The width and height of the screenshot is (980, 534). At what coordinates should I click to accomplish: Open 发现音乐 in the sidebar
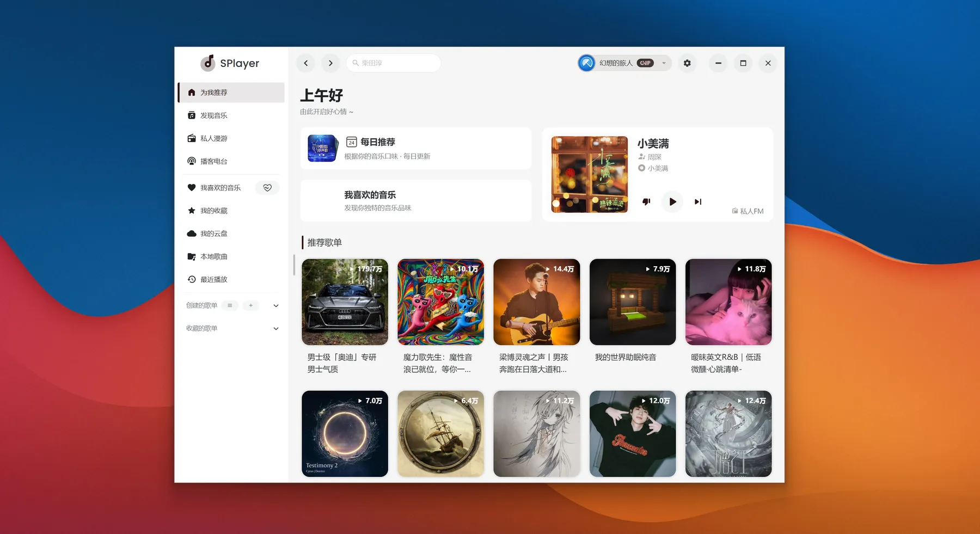[214, 115]
